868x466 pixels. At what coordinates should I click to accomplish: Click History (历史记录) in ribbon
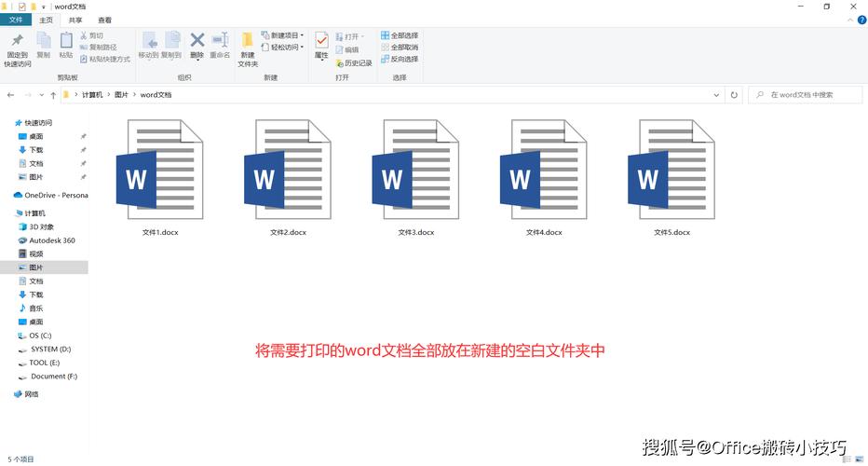[354, 63]
